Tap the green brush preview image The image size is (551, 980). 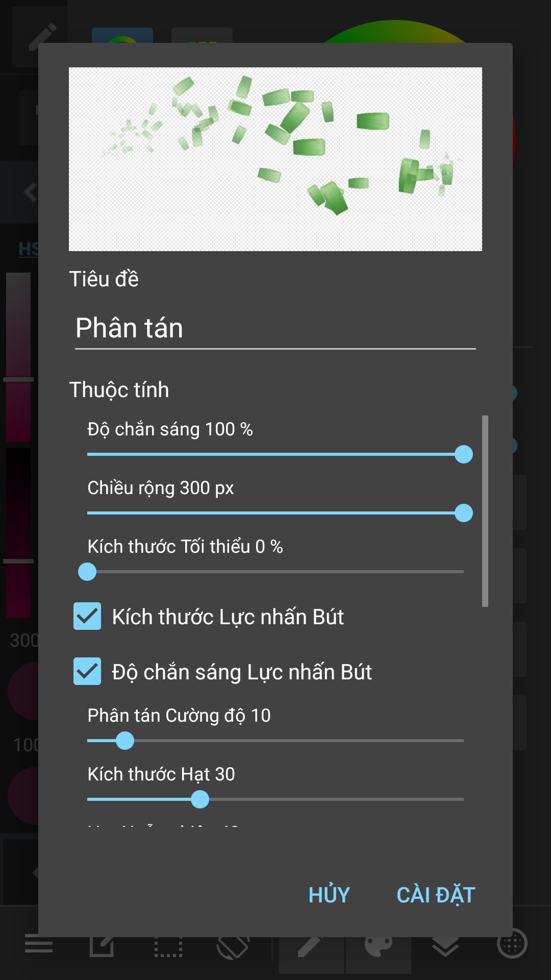tap(275, 159)
